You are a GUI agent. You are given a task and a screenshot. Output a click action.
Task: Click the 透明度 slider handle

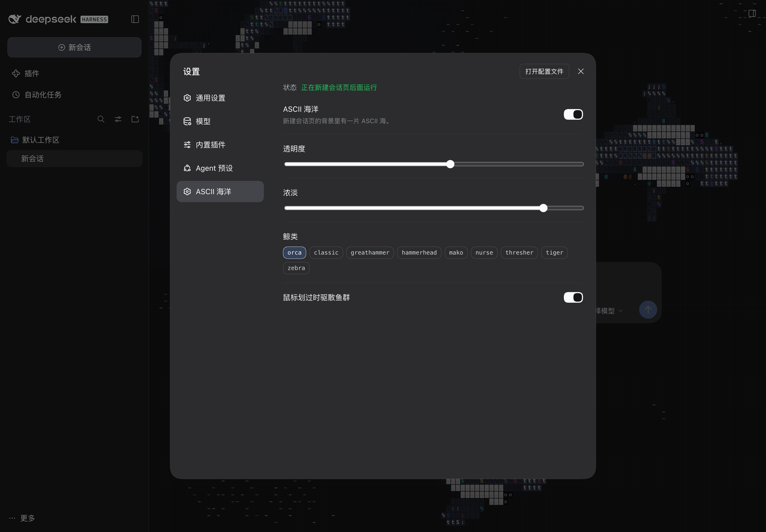[x=451, y=164]
